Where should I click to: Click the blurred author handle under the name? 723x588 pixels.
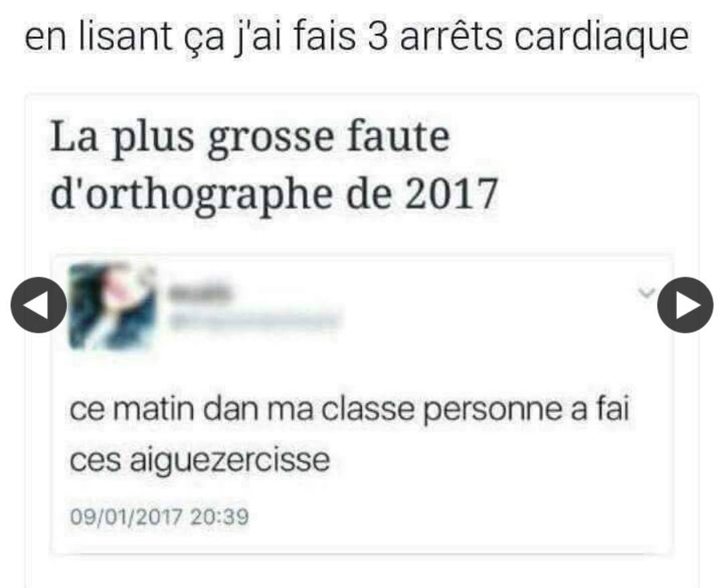coord(254,321)
